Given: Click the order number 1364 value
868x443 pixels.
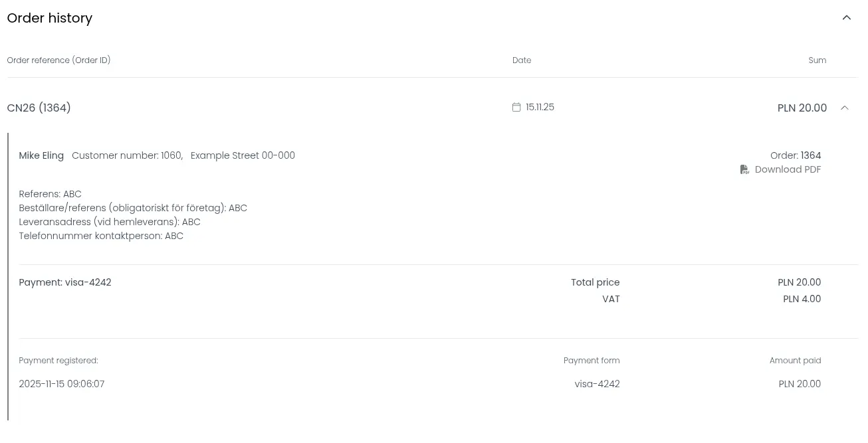Looking at the screenshot, I should point(811,155).
